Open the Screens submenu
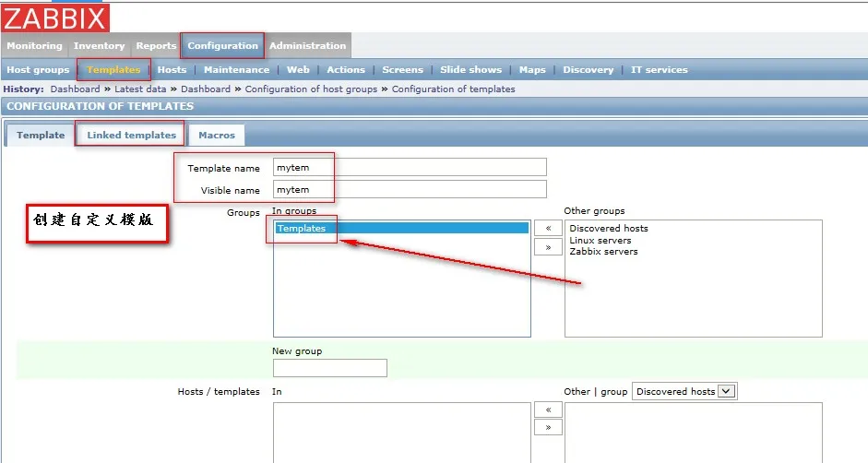The height and width of the screenshot is (463, 868). [402, 70]
